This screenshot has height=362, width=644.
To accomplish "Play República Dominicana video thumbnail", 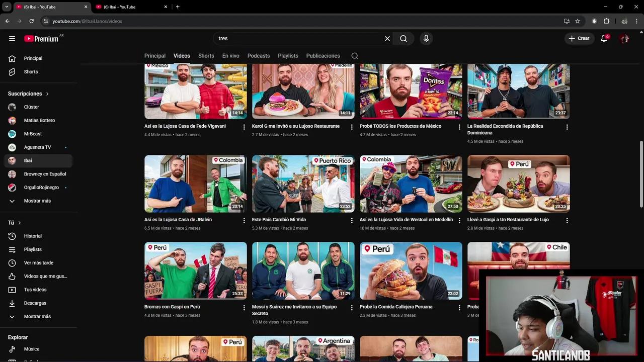I will 518,92.
